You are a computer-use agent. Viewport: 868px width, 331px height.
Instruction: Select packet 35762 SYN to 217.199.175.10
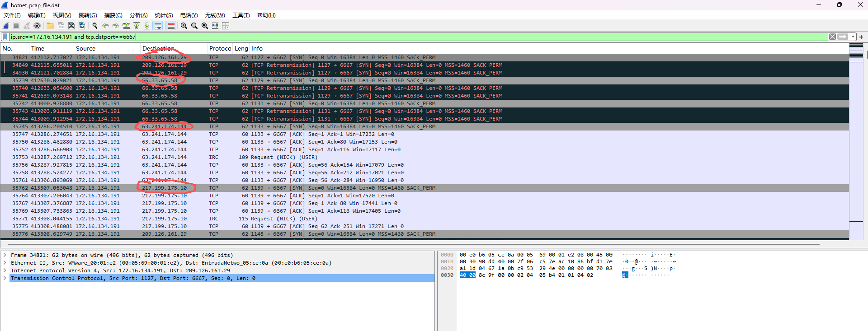425,188
